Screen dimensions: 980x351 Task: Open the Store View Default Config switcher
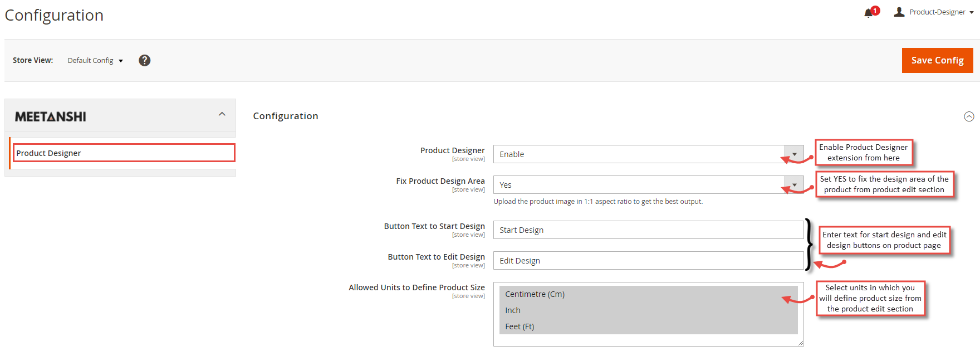pyautogui.click(x=95, y=60)
